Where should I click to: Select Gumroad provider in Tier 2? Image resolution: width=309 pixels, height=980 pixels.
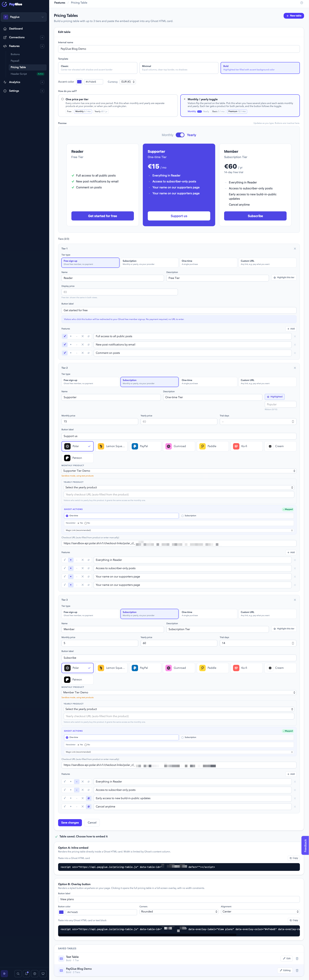click(x=179, y=446)
